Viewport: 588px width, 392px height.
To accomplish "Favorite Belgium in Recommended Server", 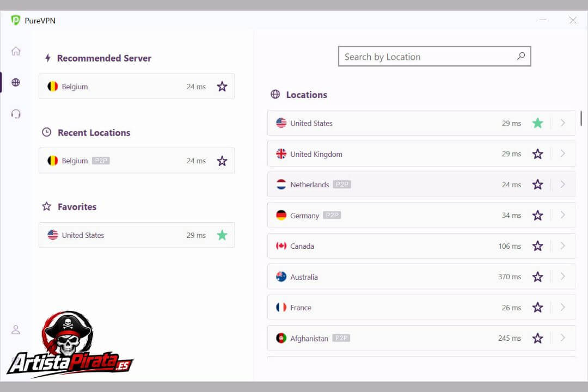I will 222,87.
